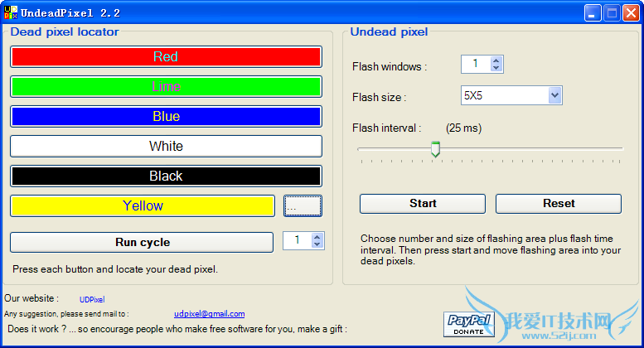This screenshot has width=644, height=348.
Task: Open the UDPixel website link
Action: coord(92,300)
